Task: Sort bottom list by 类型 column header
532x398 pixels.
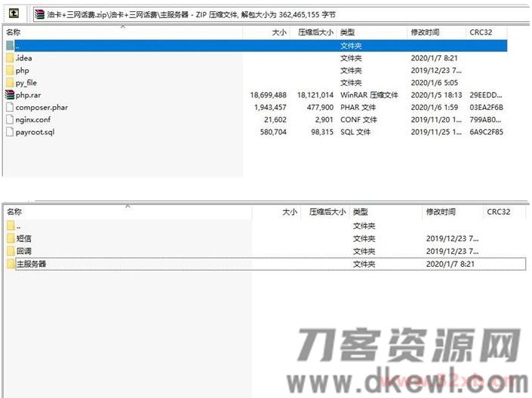Action: [360, 212]
